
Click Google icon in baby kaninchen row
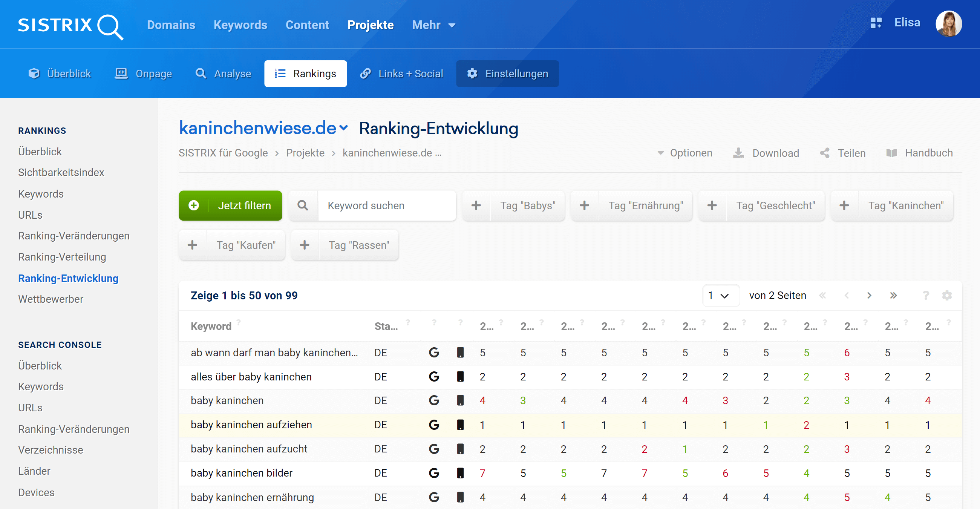coord(434,400)
